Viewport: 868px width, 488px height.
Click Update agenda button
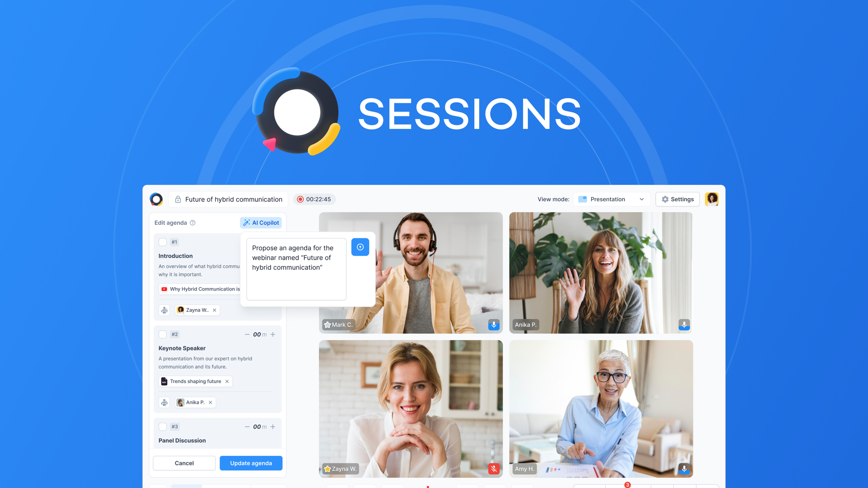pos(251,463)
